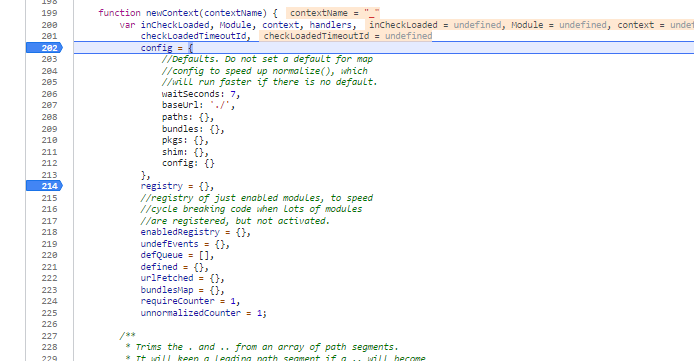Click the checkLoadedTimeoutId variable on line 201
The height and width of the screenshot is (361, 694).
coord(193,36)
